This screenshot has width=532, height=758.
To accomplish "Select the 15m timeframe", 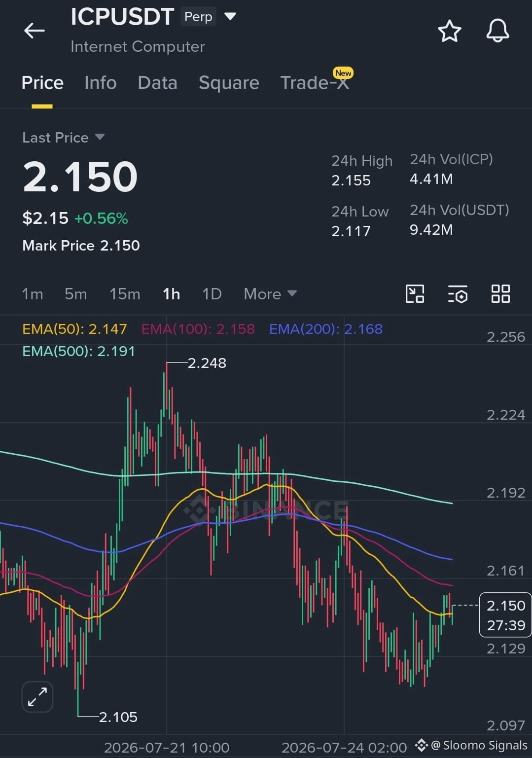I will (125, 294).
